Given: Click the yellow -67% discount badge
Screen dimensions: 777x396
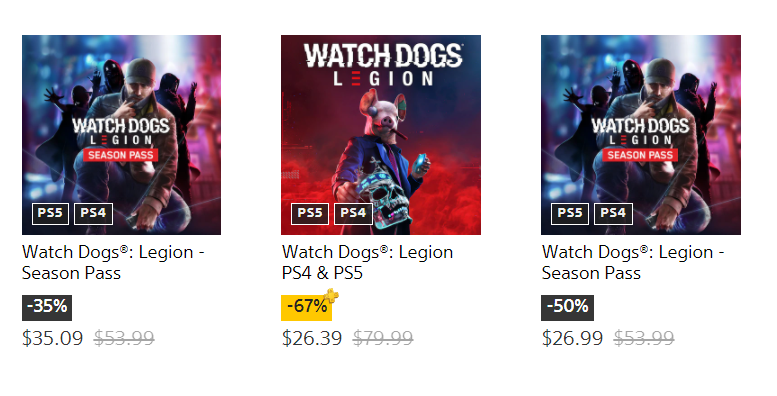Looking at the screenshot, I should (x=306, y=308).
